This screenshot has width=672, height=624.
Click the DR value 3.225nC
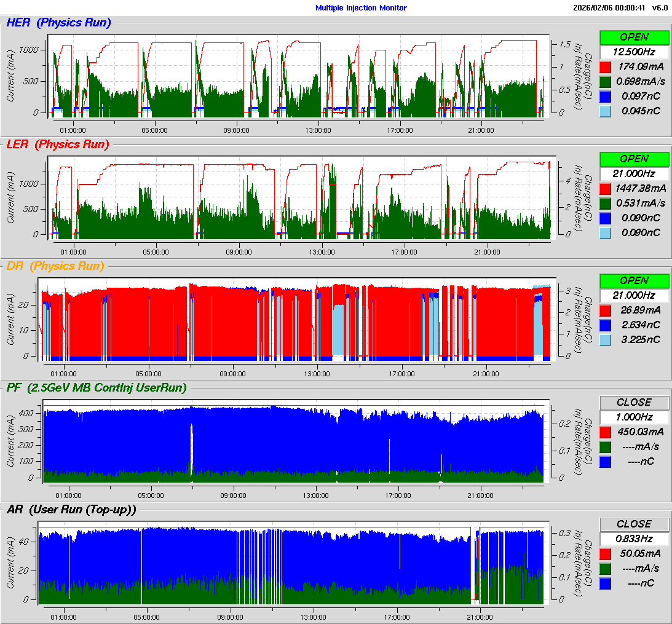tap(640, 339)
